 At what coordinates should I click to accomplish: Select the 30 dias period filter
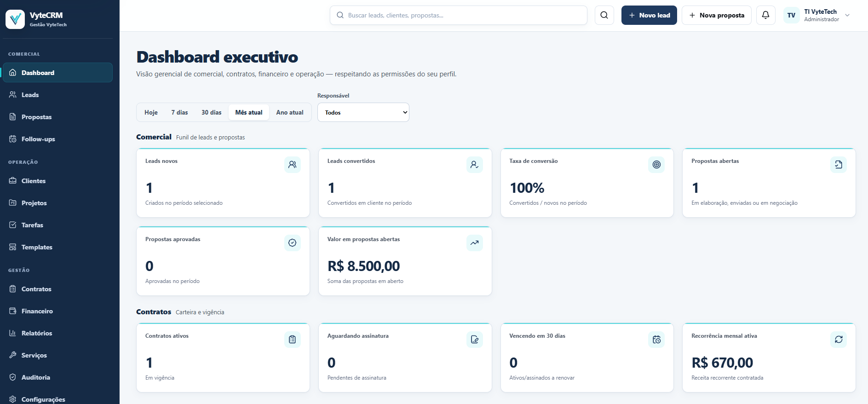tap(211, 112)
